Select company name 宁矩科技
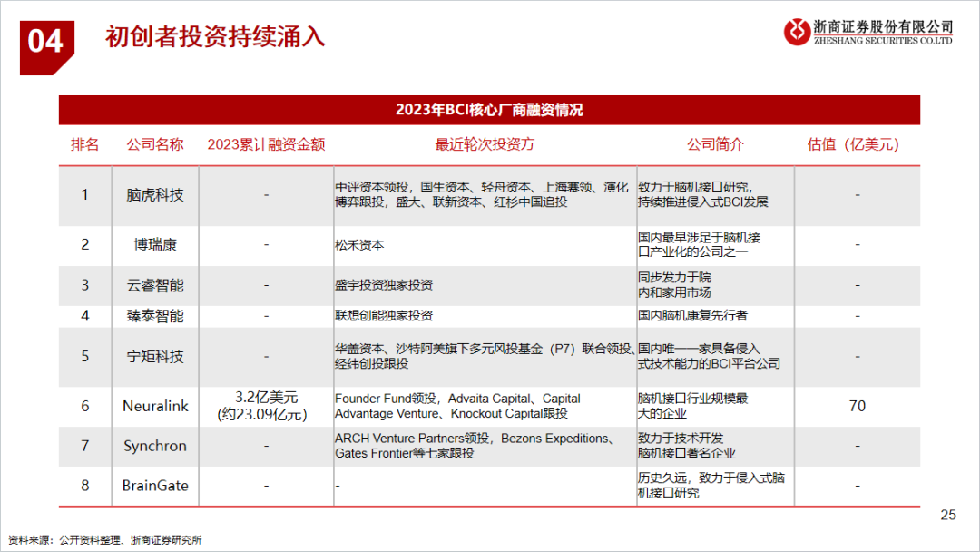The height and width of the screenshot is (552, 980). click(155, 356)
